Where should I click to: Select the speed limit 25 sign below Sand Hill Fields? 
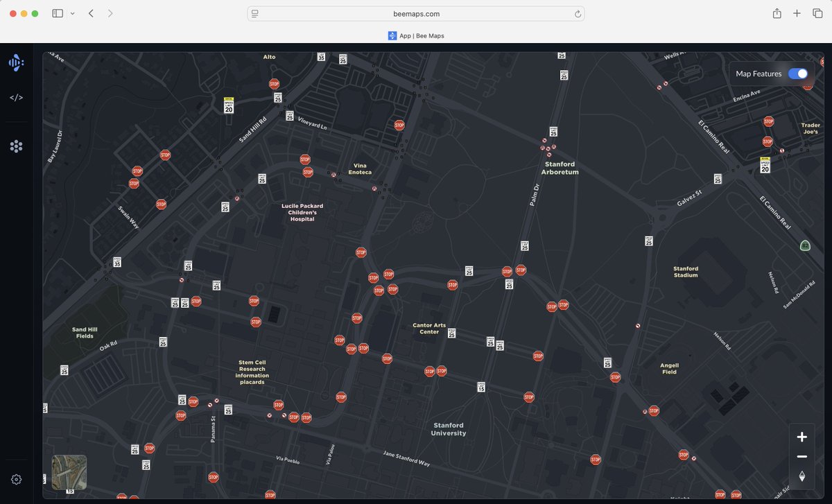(x=64, y=370)
